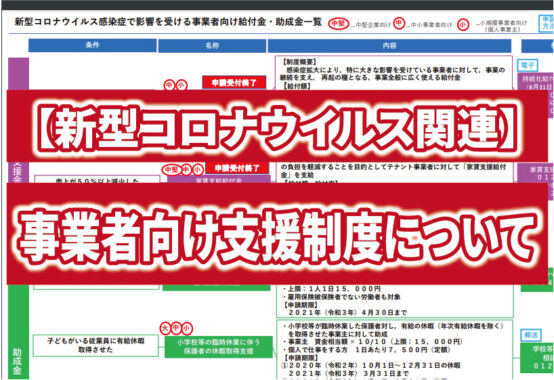Click the 電子 application method badge
554x380 pixels.
[x=528, y=65]
